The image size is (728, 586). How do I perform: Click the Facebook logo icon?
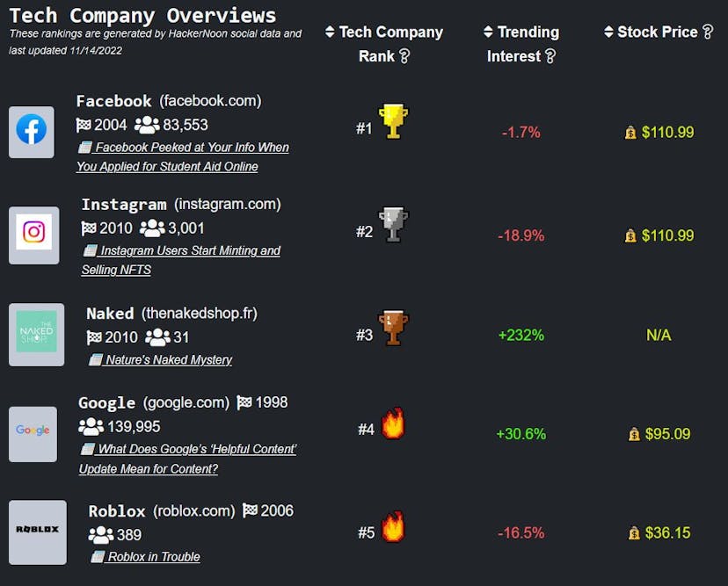[x=32, y=131]
